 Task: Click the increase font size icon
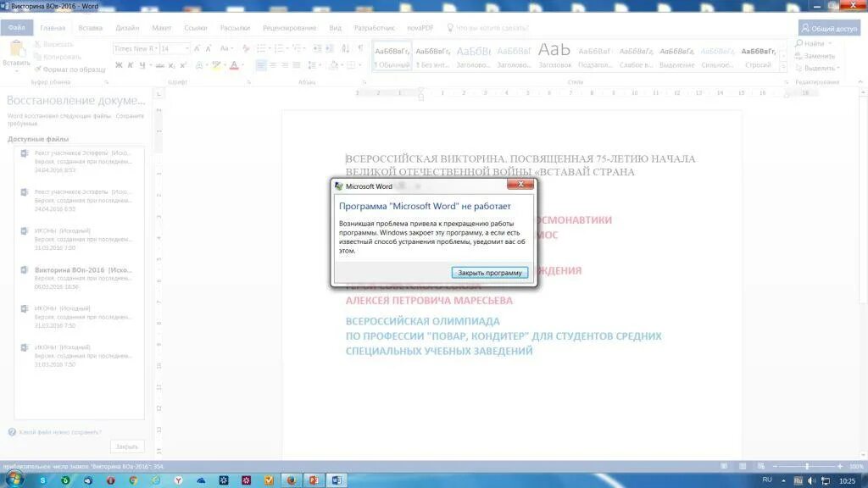pos(197,48)
